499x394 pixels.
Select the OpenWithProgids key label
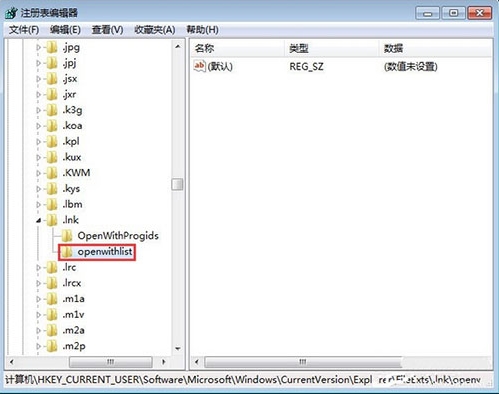[118, 236]
